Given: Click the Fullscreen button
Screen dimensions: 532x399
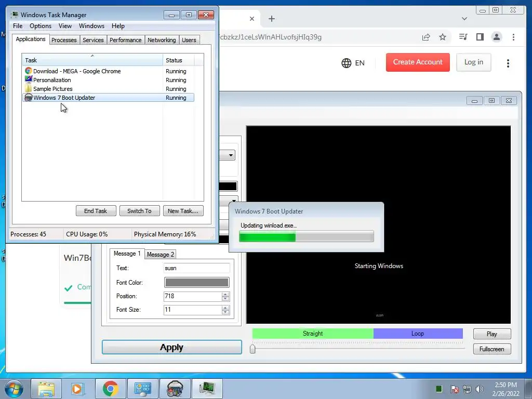Looking at the screenshot, I should click(x=492, y=349).
